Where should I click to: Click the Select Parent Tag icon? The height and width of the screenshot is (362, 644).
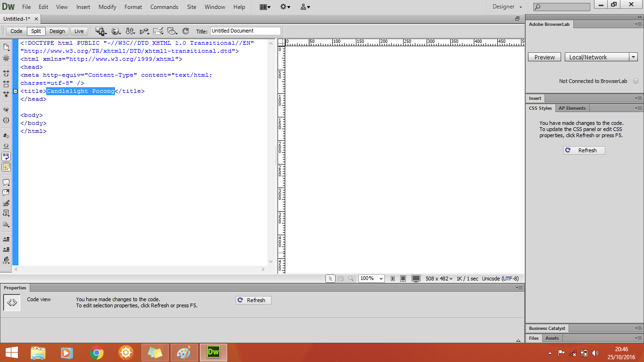6,110
